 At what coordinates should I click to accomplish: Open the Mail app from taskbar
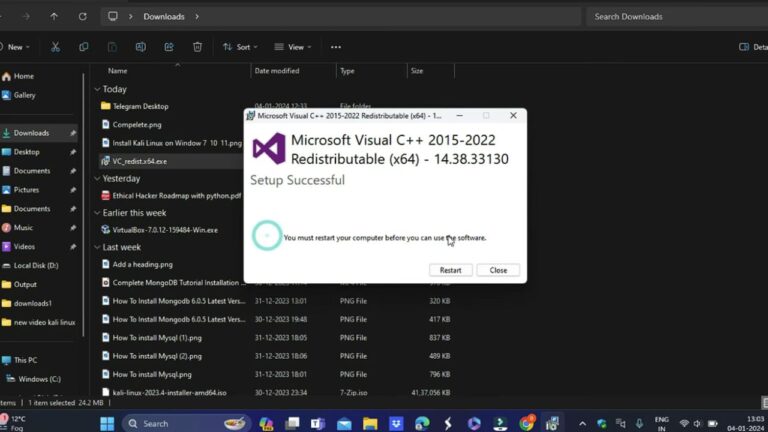pyautogui.click(x=344, y=423)
